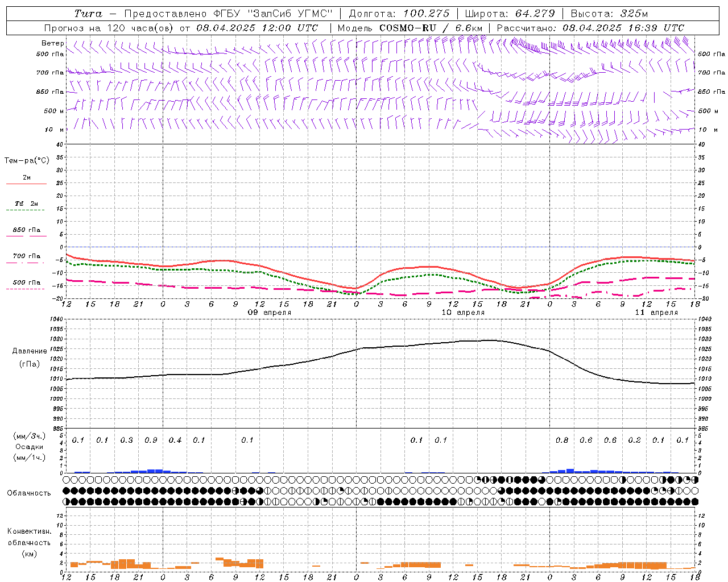The image size is (728, 582).
Task: Click the "Тем-ра(°C)" temperature panel label
Action: coord(27,161)
